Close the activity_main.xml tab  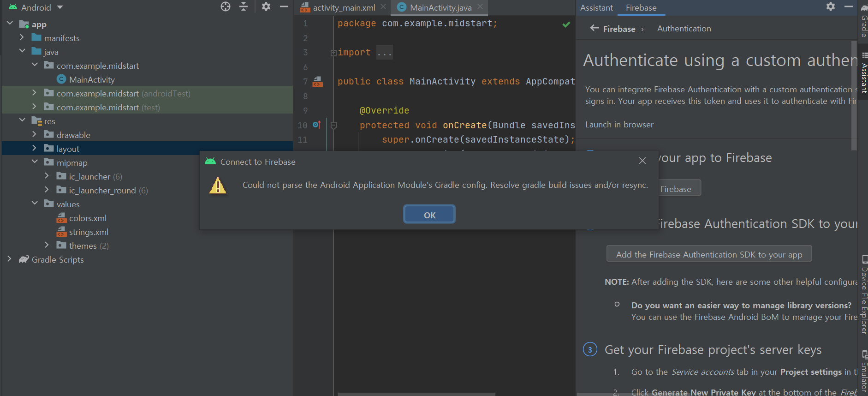[x=383, y=6]
